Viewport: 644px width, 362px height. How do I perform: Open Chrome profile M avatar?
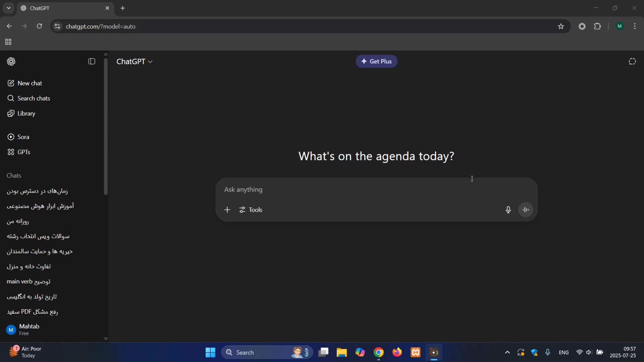[620, 26]
